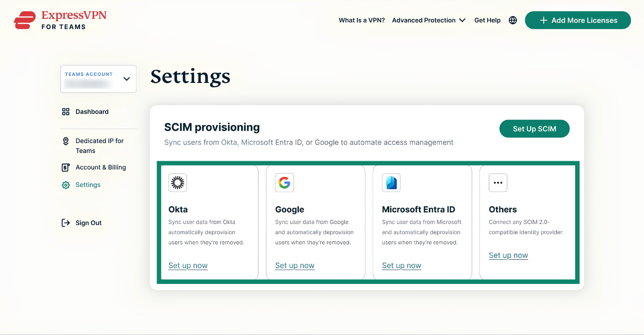
Task: Click the Dedicated IP location pin icon
Action: [x=66, y=141]
